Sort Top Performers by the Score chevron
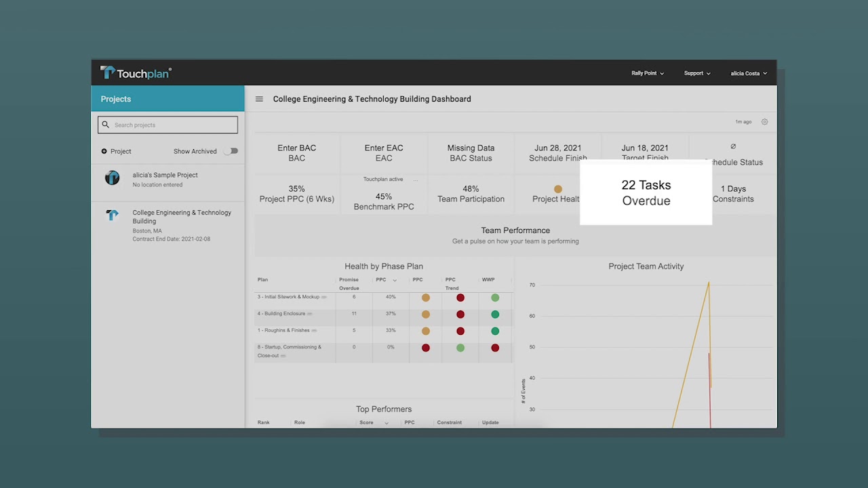This screenshot has height=488, width=868. [x=387, y=423]
